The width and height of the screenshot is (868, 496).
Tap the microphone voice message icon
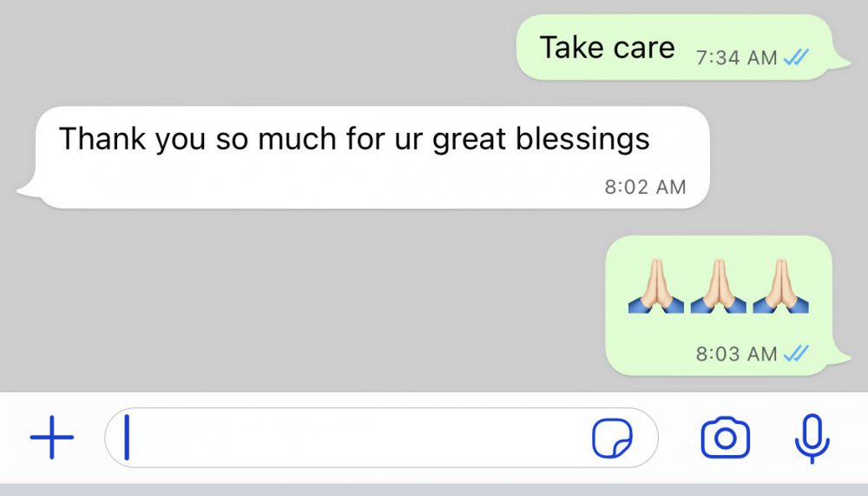point(812,439)
